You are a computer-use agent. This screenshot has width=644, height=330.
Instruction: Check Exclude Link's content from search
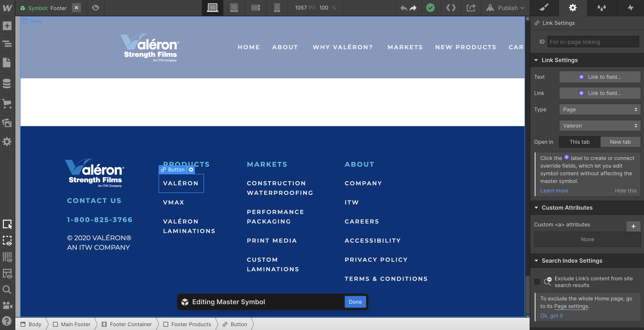tap(537, 282)
